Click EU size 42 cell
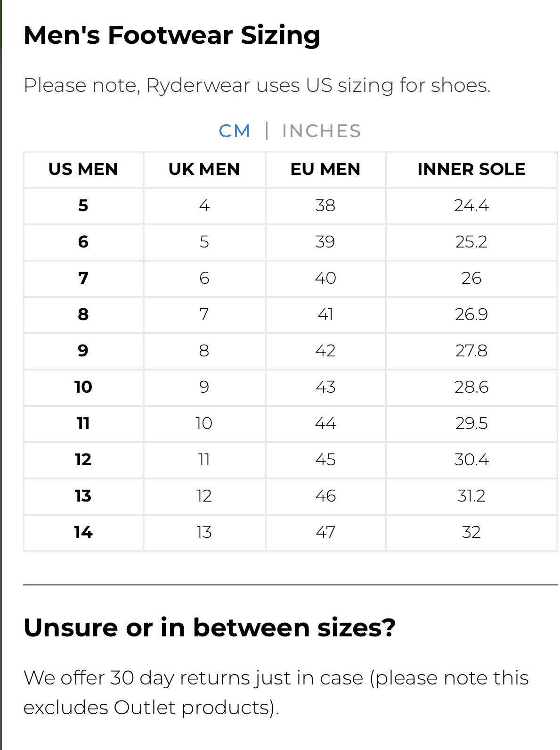The height and width of the screenshot is (750, 560). click(x=325, y=351)
